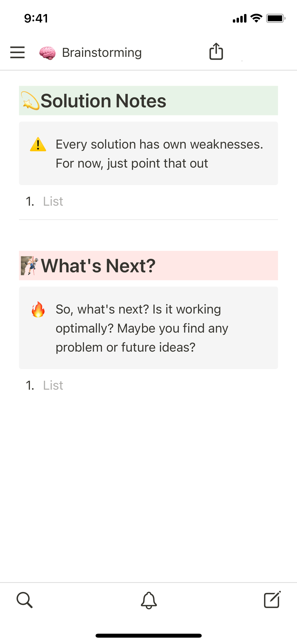Click the What's Next? heading
297x644 pixels.
coord(98,266)
